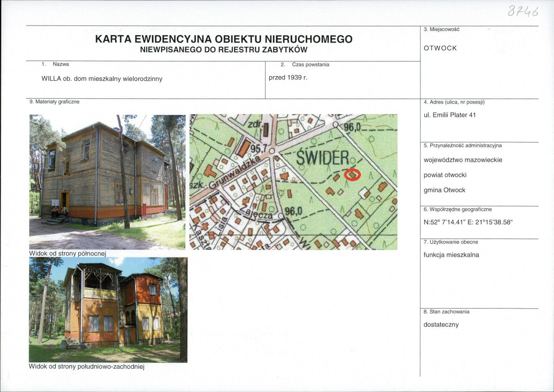Click 'powiat otwocki' text
Viewport: 554px width, 392px height.
point(445,175)
